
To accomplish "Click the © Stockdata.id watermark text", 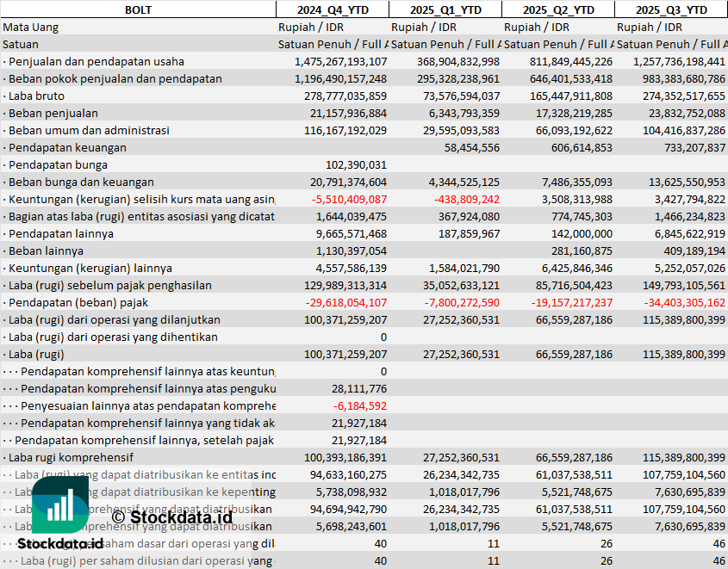I will point(171,517).
